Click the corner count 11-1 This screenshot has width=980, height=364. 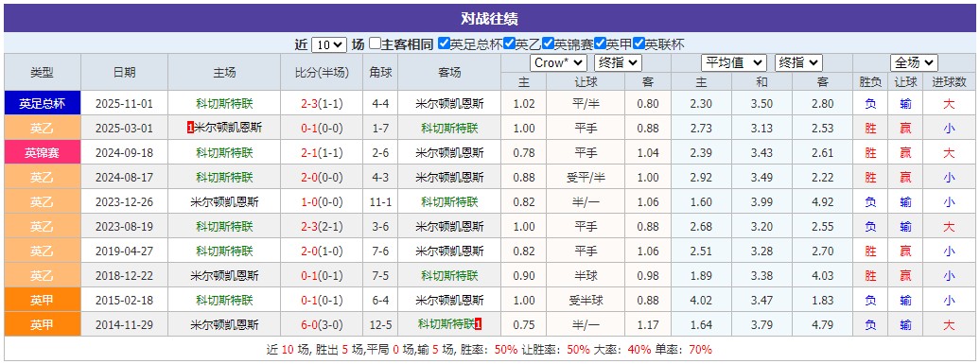click(380, 201)
